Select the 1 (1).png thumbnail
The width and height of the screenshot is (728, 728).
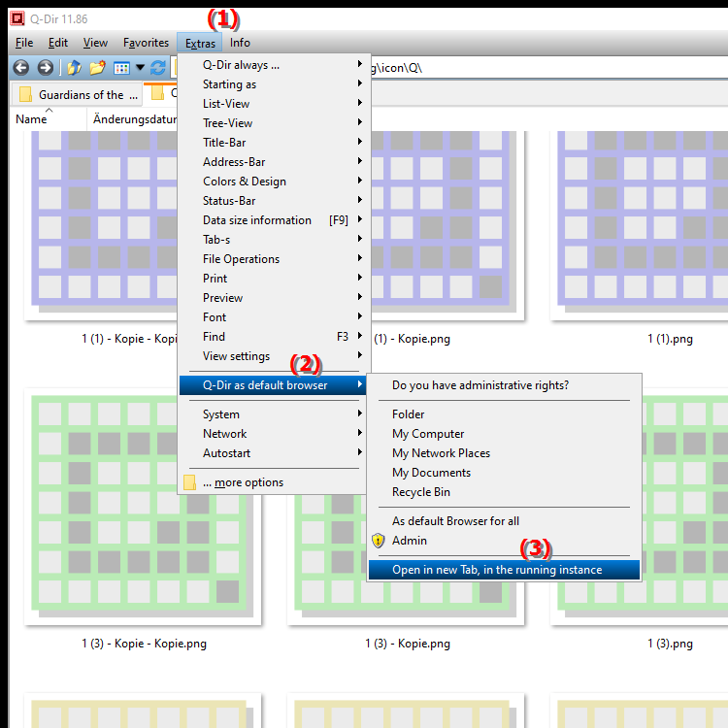point(640,225)
